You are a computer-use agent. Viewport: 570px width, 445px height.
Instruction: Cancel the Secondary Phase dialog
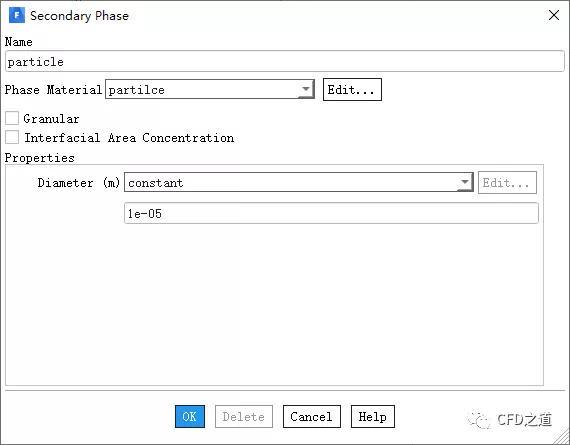[x=312, y=416]
